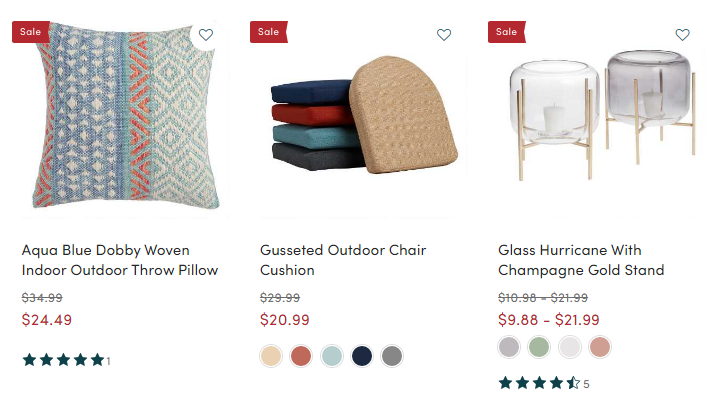Open throw pillow five-star rating
Screen dimensions: 712x406
coord(66,360)
